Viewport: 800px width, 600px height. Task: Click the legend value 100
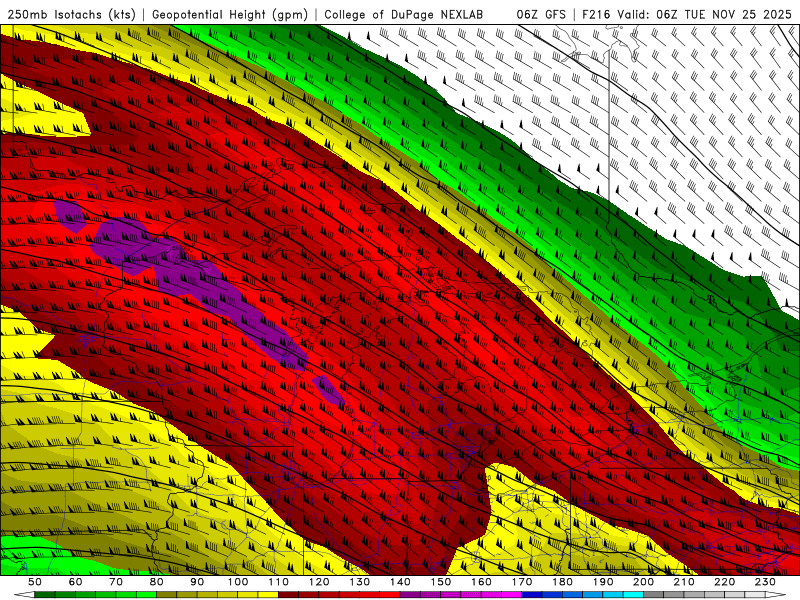point(238,582)
